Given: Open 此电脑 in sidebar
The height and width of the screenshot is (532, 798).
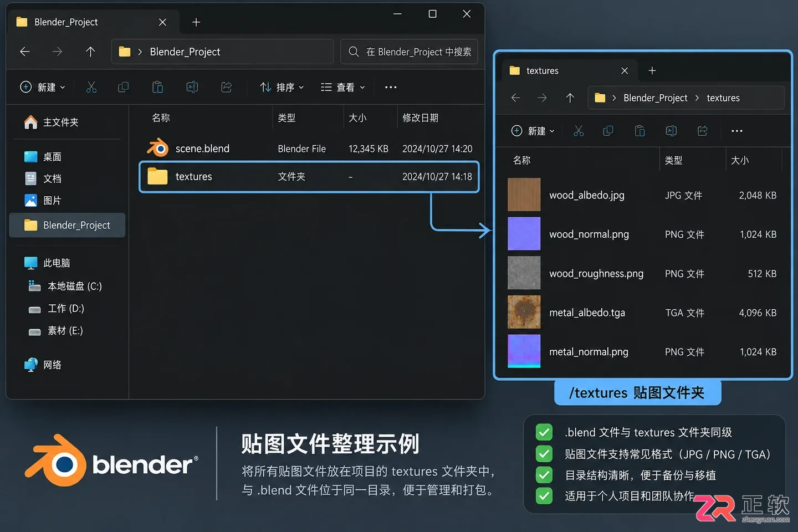Looking at the screenshot, I should point(48,263).
